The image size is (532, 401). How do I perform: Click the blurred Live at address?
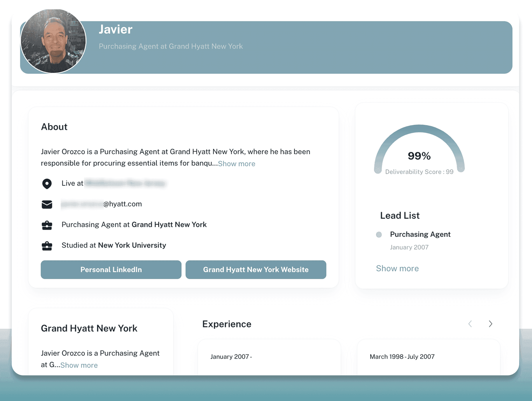125,183
